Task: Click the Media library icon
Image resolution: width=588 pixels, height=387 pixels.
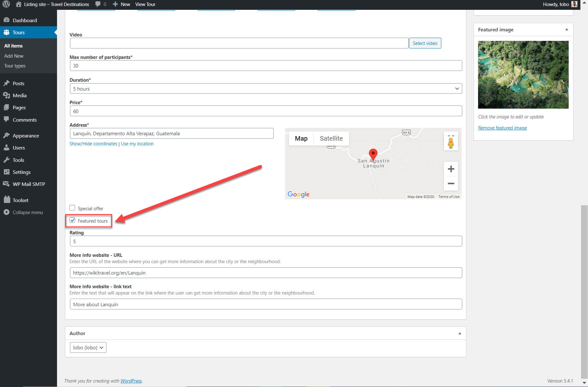Action: pyautogui.click(x=6, y=95)
